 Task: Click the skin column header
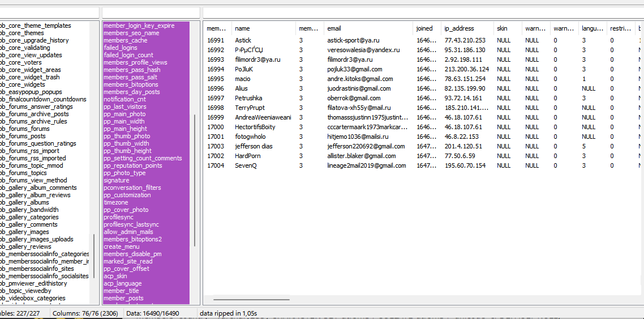[502, 28]
